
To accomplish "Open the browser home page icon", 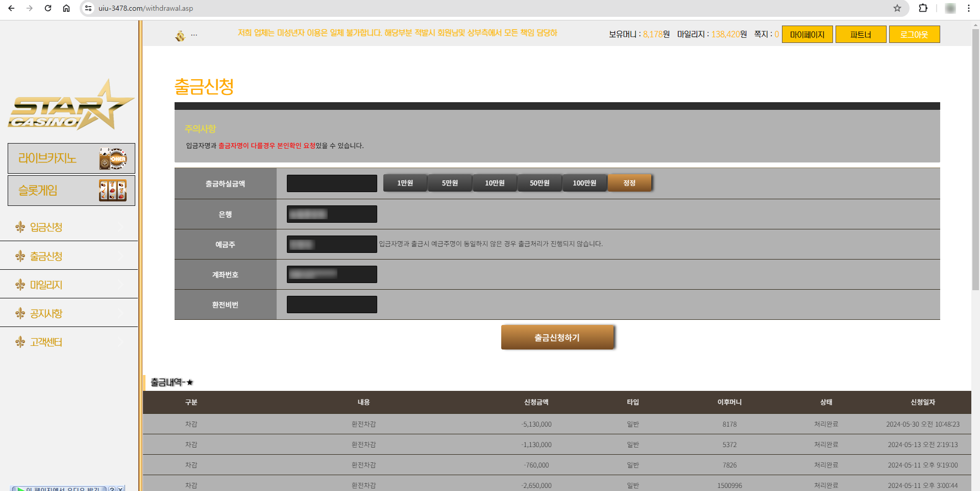I will (66, 8).
